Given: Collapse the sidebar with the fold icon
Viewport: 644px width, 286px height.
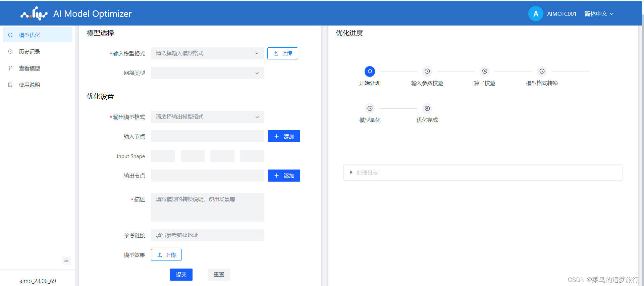Looking at the screenshot, I should pos(66,260).
